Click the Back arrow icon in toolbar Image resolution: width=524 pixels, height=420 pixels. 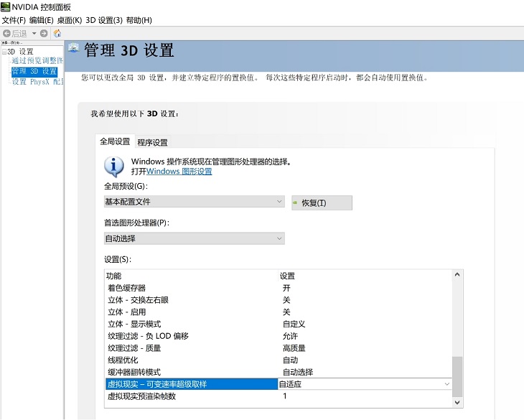[7, 33]
